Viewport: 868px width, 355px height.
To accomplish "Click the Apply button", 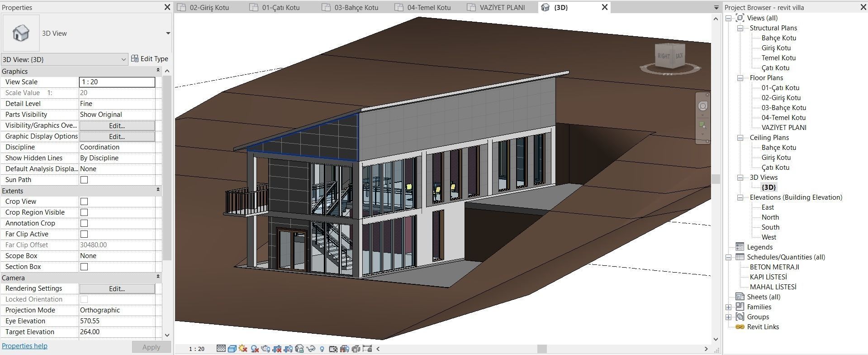I will [151, 347].
